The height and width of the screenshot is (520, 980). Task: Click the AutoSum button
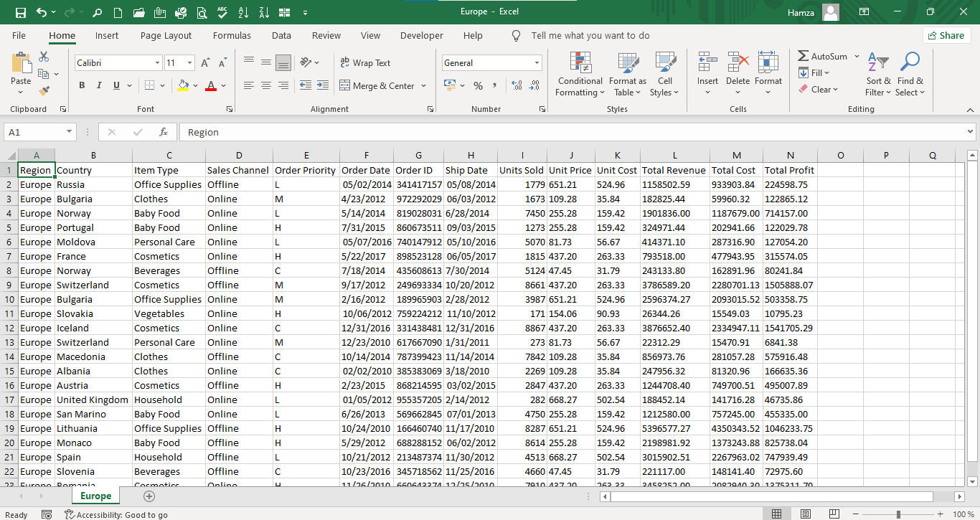tap(822, 56)
